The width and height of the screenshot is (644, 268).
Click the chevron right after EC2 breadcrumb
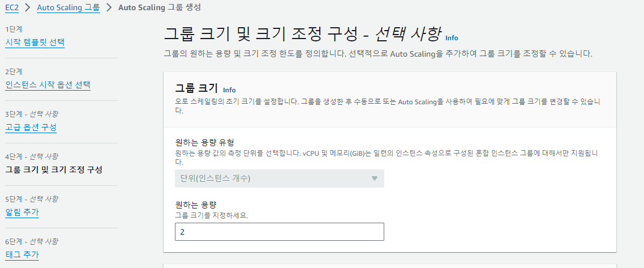[x=28, y=7]
